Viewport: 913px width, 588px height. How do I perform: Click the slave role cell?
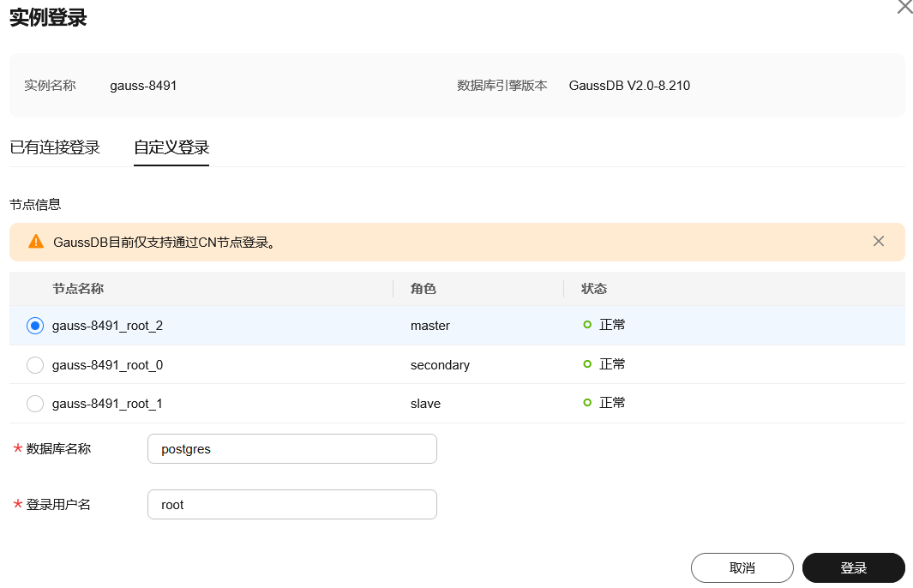(x=426, y=404)
